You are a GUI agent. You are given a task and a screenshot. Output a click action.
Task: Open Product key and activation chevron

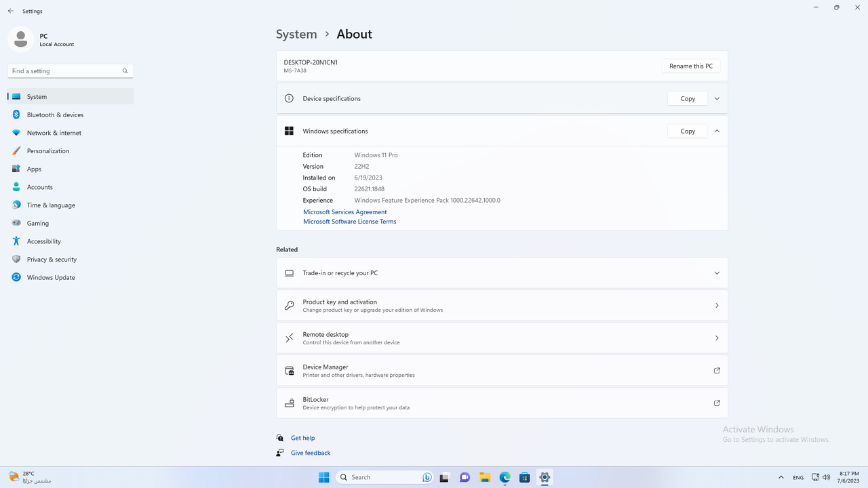tap(717, 306)
